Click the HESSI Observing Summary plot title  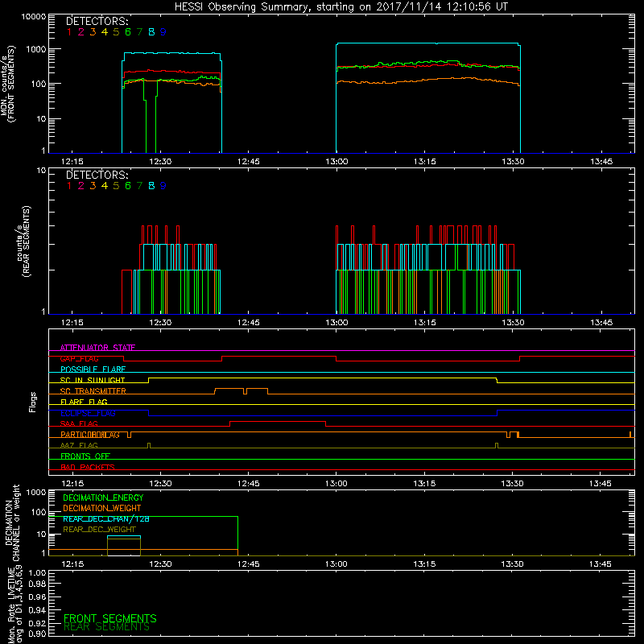pos(341,7)
